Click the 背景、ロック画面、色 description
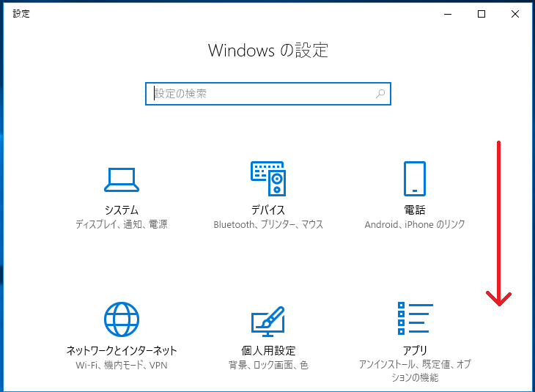Image resolution: width=535 pixels, height=392 pixels. [x=268, y=365]
